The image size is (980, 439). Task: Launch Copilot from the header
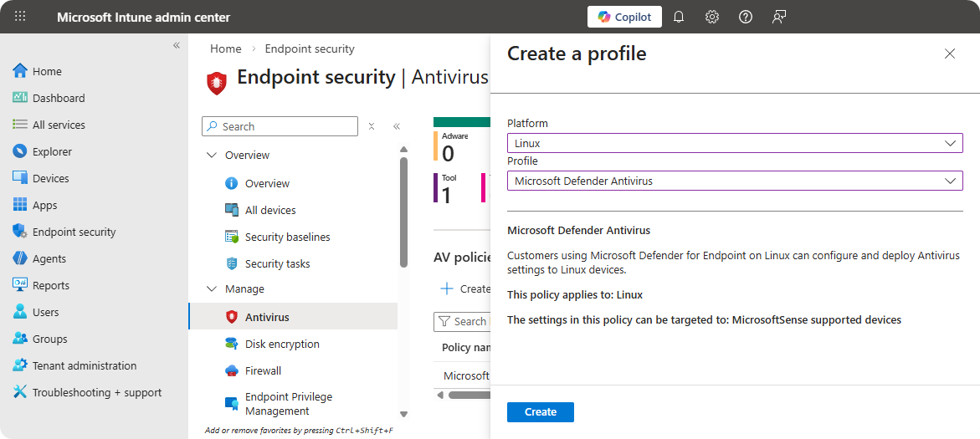[x=624, y=17]
